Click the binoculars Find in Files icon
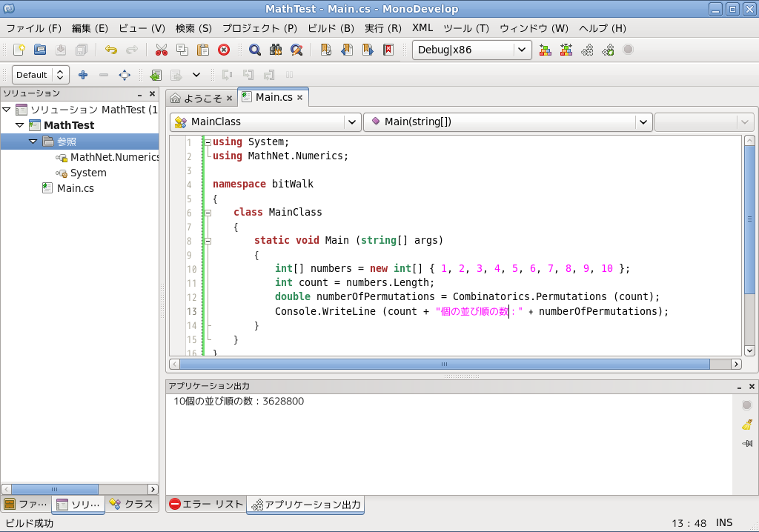Viewport: 759px width, 532px height. click(x=276, y=50)
